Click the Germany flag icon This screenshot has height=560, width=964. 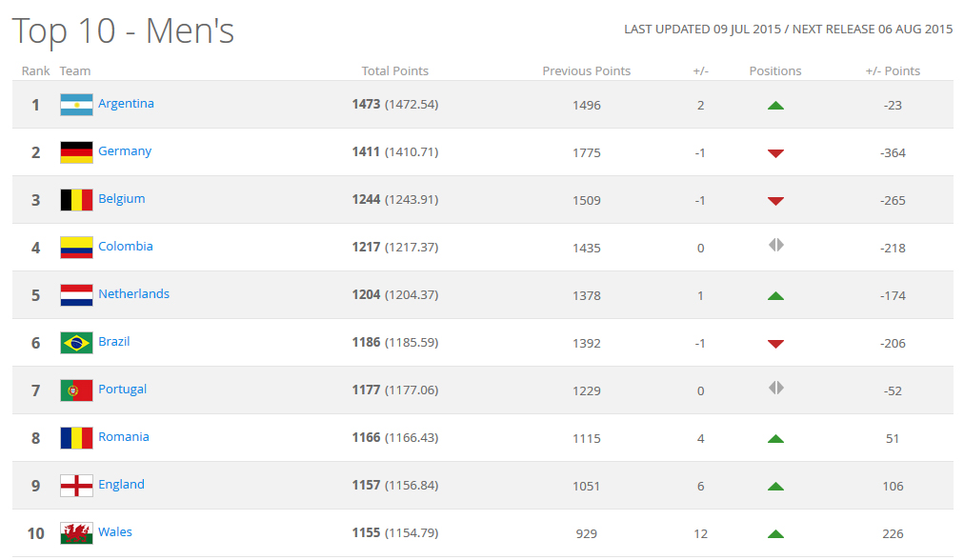(x=76, y=152)
